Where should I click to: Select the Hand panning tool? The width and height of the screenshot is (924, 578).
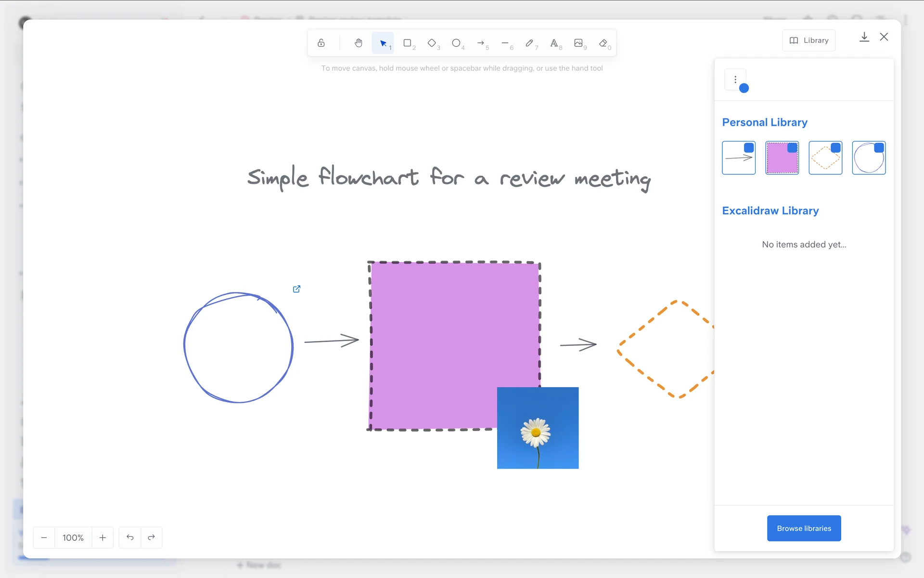[358, 43]
